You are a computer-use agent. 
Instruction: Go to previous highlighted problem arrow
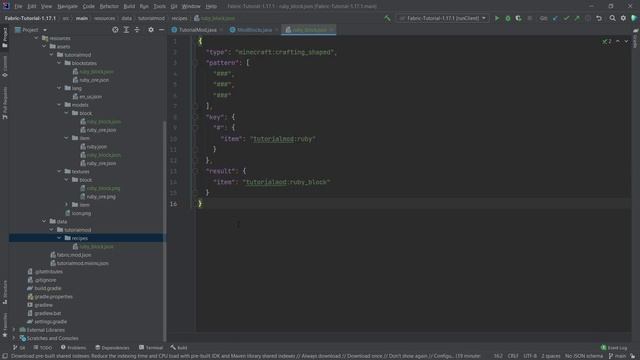618,41
